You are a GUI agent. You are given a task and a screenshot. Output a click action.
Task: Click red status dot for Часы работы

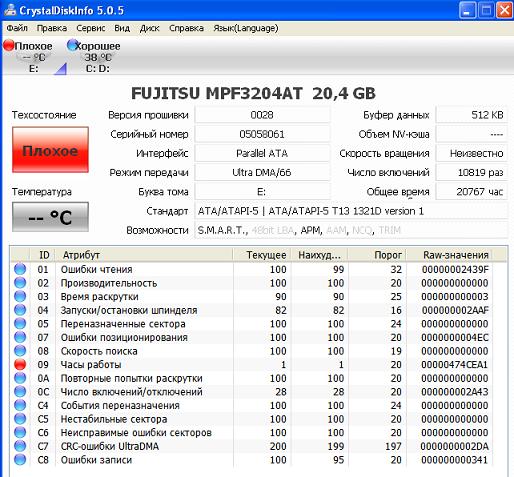click(x=20, y=364)
